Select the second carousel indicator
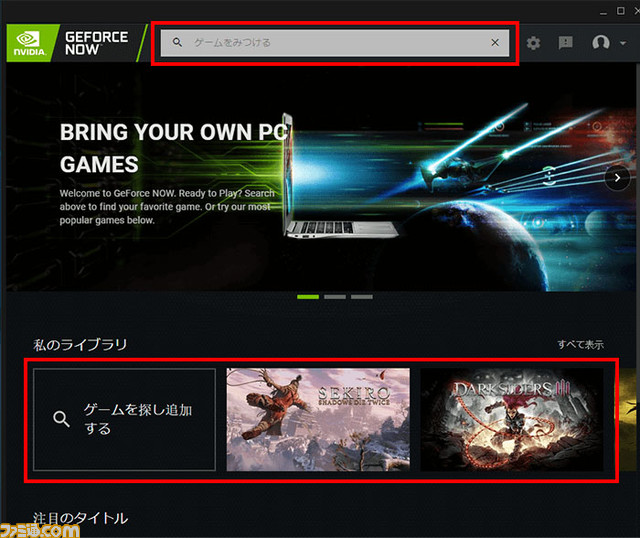 pyautogui.click(x=335, y=297)
